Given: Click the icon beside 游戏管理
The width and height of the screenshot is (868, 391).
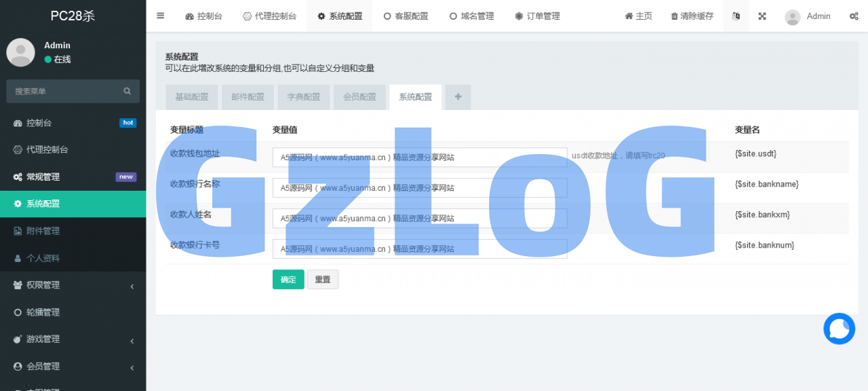Looking at the screenshot, I should pyautogui.click(x=18, y=339).
